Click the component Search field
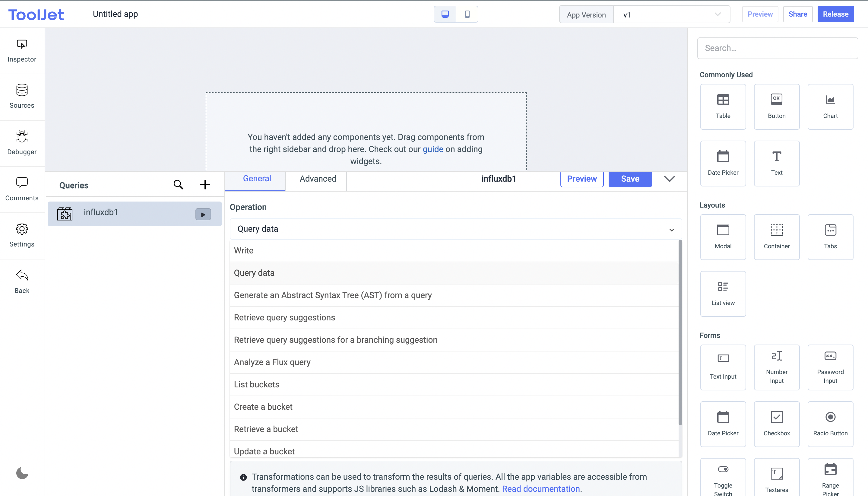This screenshot has width=868, height=496. coord(777,48)
